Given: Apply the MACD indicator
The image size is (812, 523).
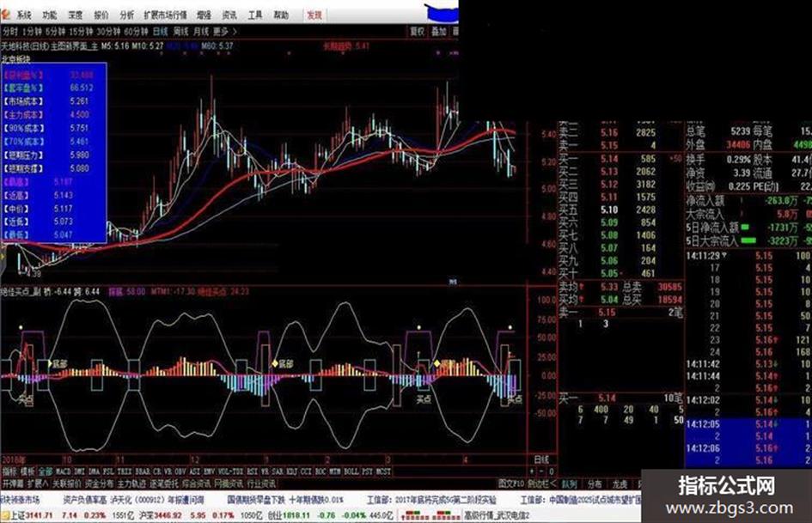Looking at the screenshot, I should [x=64, y=471].
